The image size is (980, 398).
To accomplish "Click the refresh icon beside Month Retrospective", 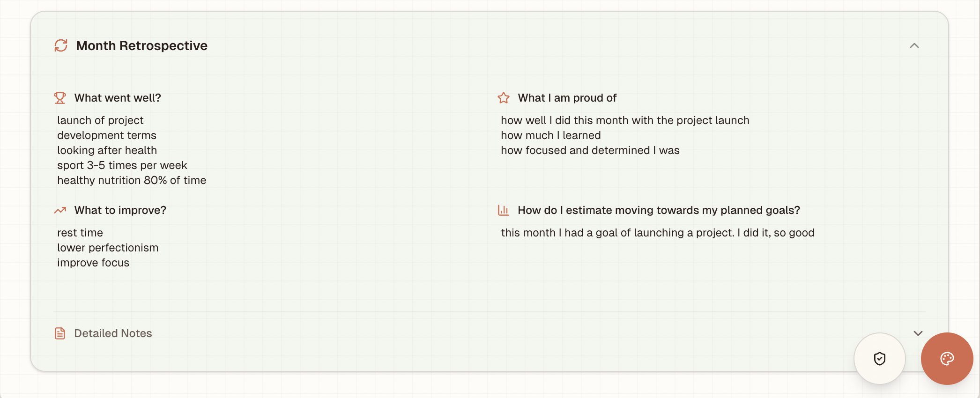I will tap(60, 45).
